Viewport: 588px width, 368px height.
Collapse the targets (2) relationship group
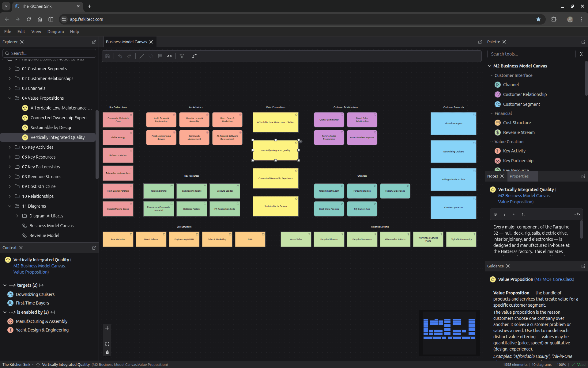point(5,285)
